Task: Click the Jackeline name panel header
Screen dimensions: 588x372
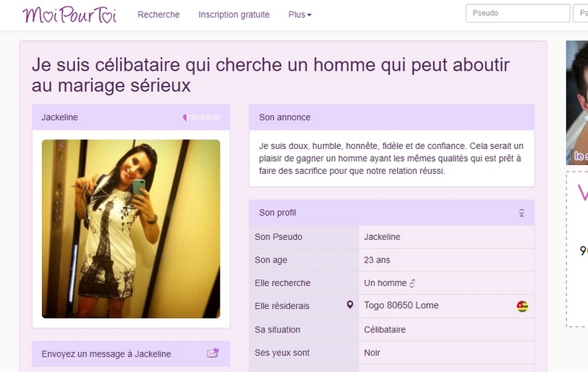Action: 130,118
